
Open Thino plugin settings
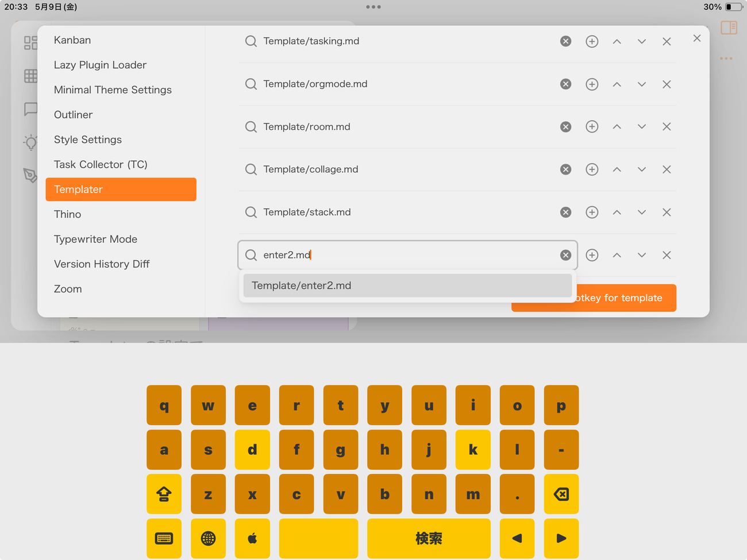(121, 214)
